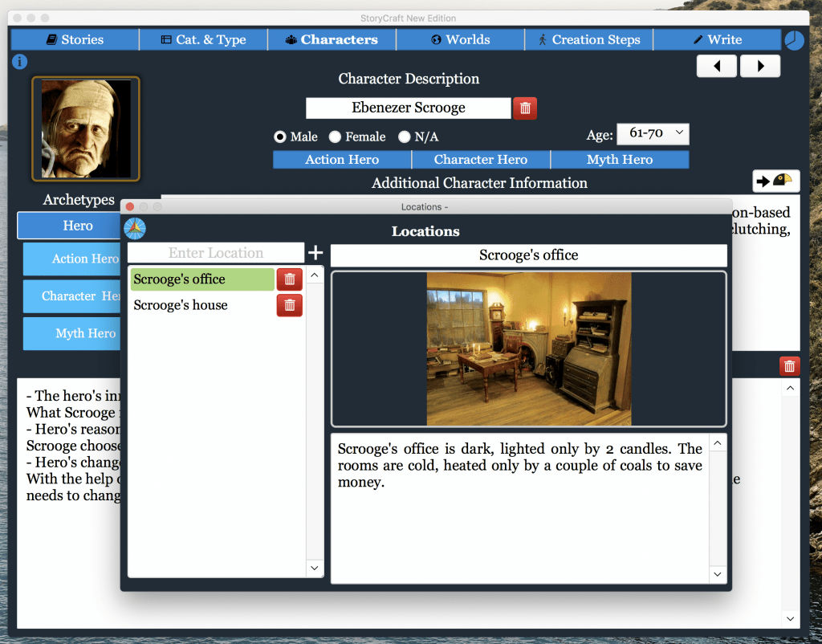Click the compass icon in Locations window

point(135,229)
